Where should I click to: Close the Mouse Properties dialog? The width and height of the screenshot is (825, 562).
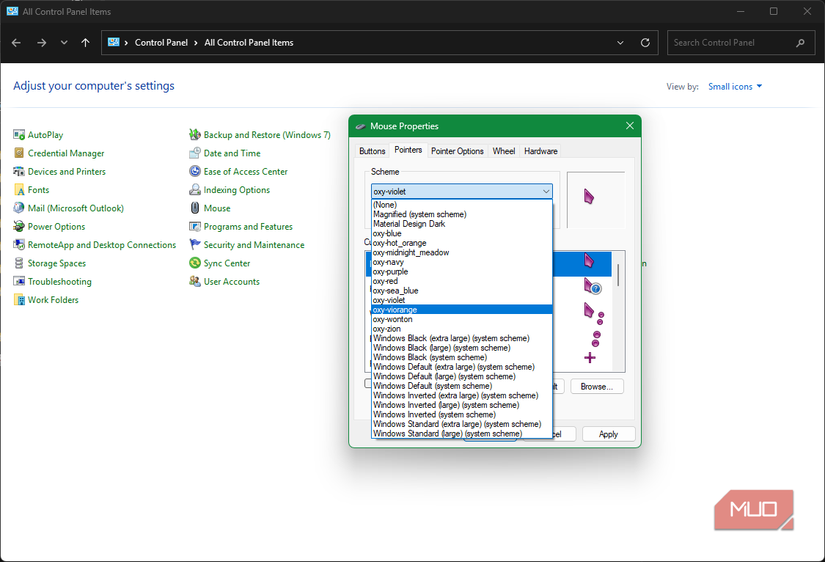(x=630, y=126)
